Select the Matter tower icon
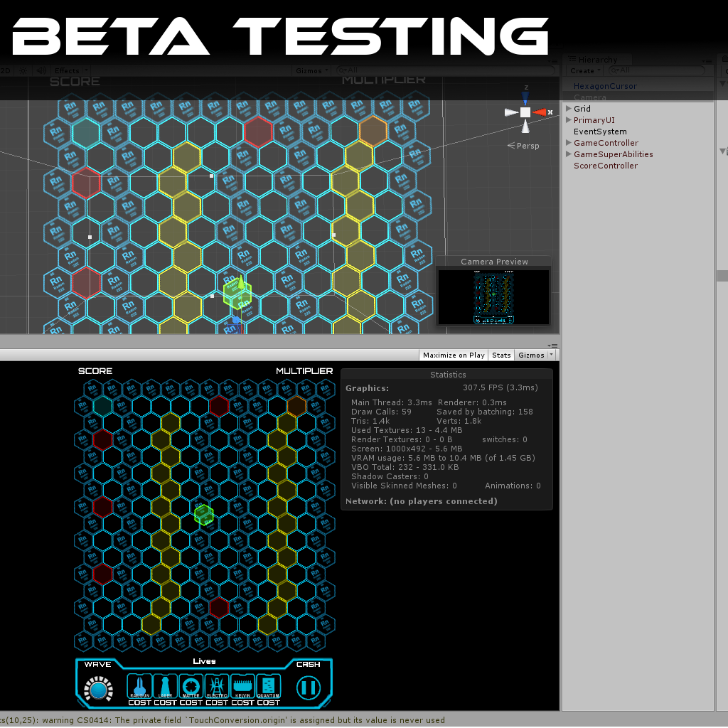The height and width of the screenshot is (728, 728). tap(191, 686)
